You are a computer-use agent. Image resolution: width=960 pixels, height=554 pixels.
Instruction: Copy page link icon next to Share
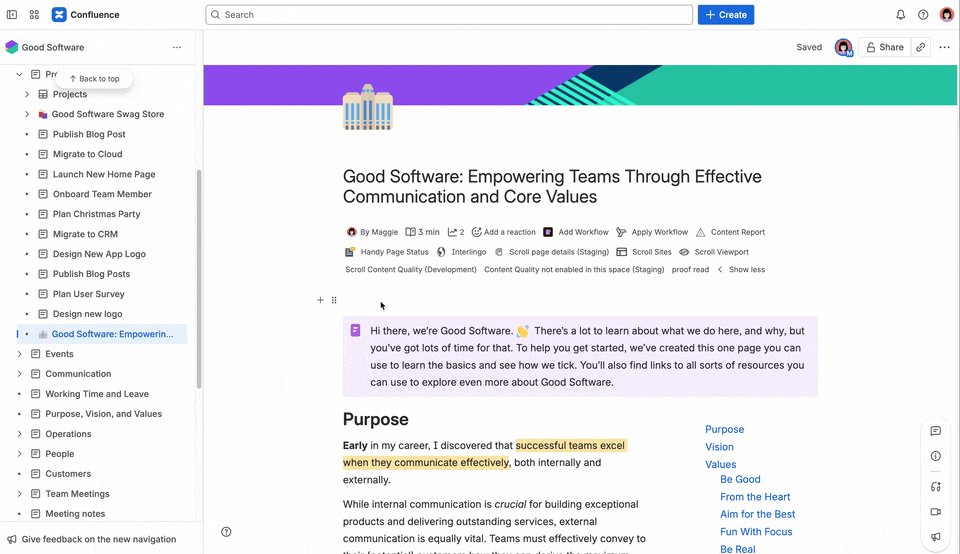(920, 47)
